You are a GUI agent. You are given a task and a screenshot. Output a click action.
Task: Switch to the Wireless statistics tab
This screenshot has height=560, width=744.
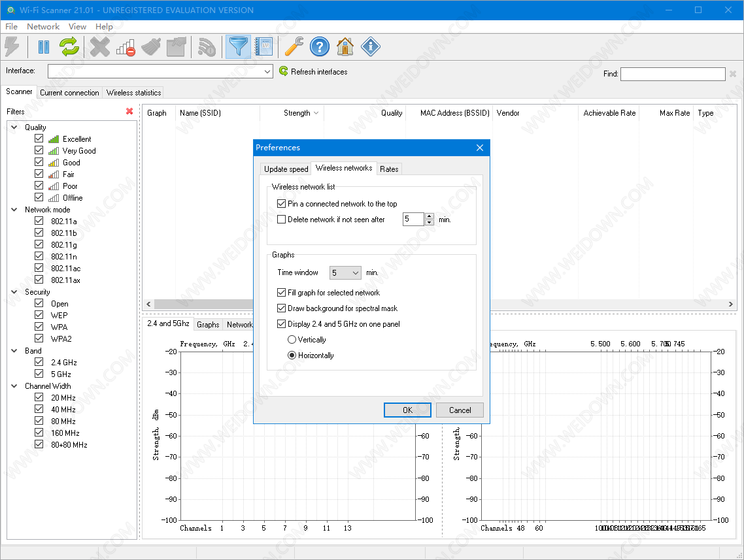[133, 93]
